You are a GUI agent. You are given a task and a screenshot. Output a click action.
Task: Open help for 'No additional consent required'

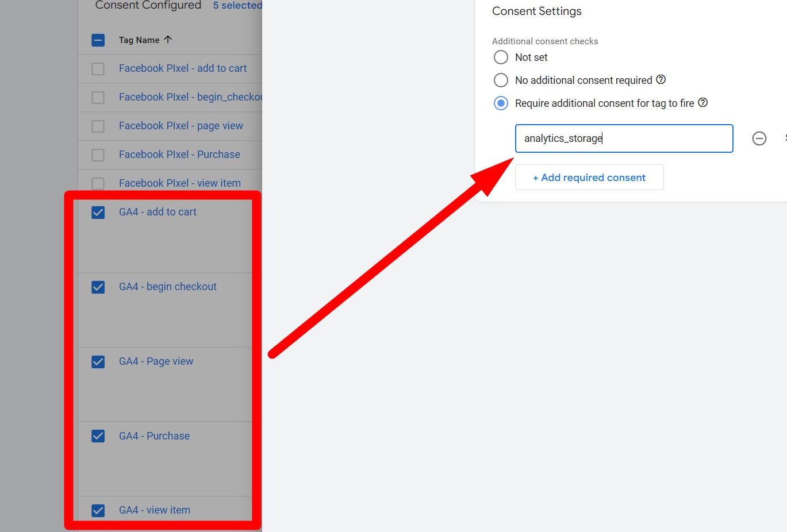click(x=661, y=80)
